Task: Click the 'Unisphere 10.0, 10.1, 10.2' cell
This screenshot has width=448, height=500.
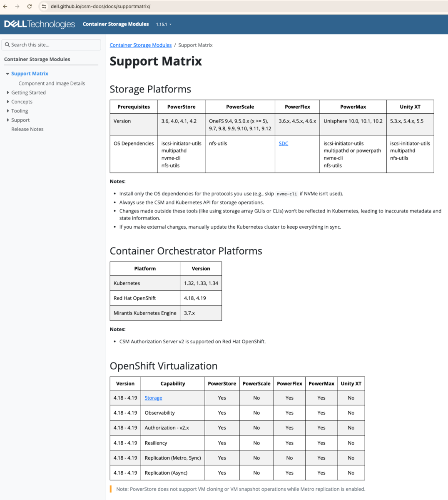Action: coord(353,125)
